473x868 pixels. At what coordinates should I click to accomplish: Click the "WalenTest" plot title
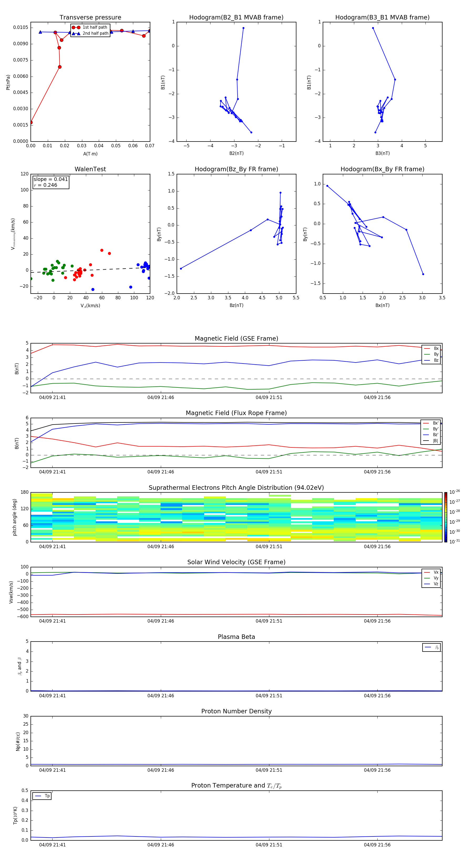tap(90, 169)
